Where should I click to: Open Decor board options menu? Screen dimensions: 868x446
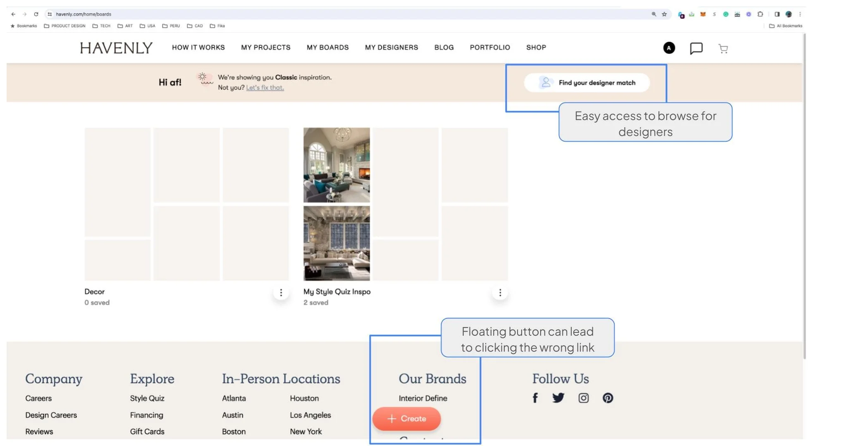pyautogui.click(x=281, y=293)
